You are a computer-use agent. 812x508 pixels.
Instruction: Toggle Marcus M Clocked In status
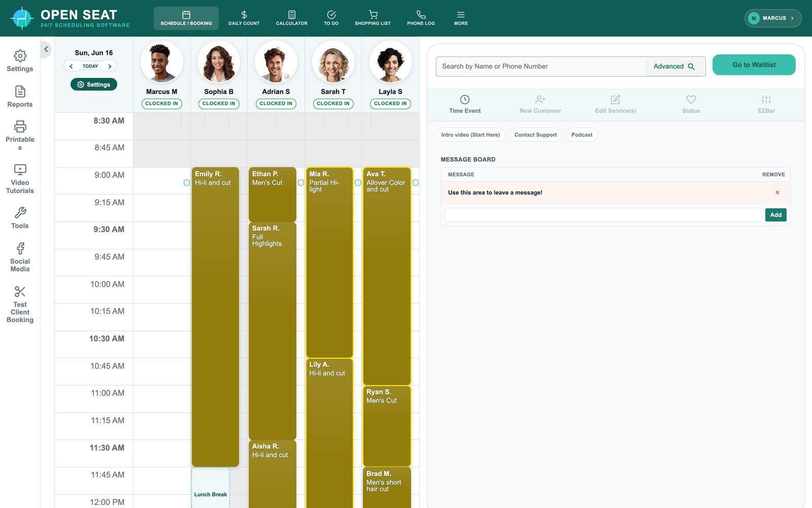[x=162, y=104]
